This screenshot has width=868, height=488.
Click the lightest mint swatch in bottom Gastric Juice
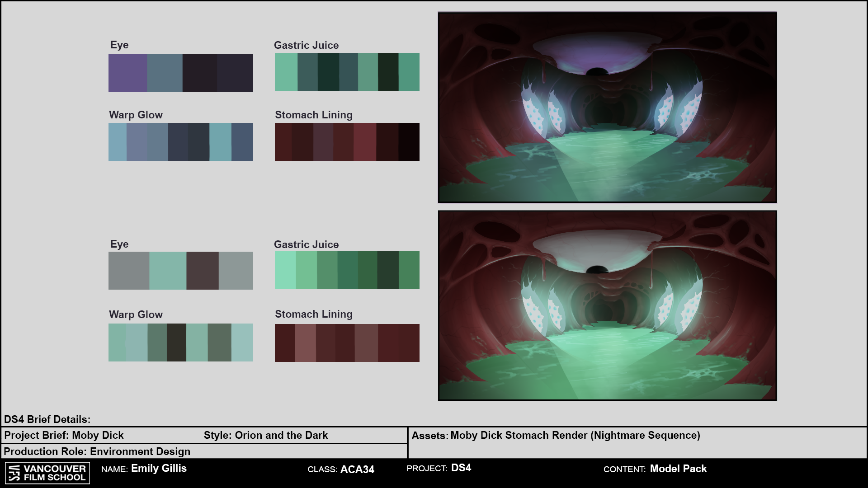click(x=285, y=270)
